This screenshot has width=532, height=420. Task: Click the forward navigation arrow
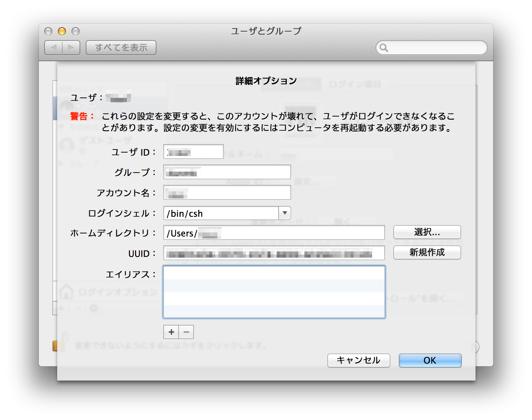tap(71, 48)
